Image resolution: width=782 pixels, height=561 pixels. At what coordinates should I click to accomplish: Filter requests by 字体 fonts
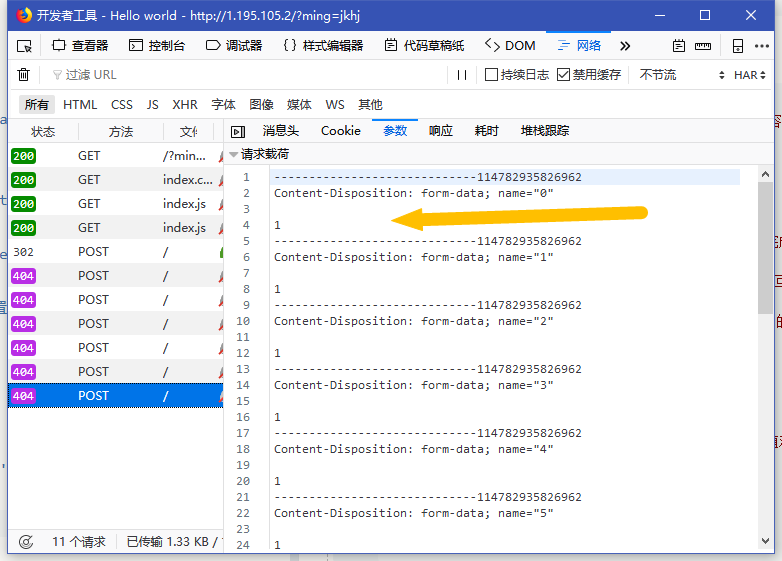223,105
